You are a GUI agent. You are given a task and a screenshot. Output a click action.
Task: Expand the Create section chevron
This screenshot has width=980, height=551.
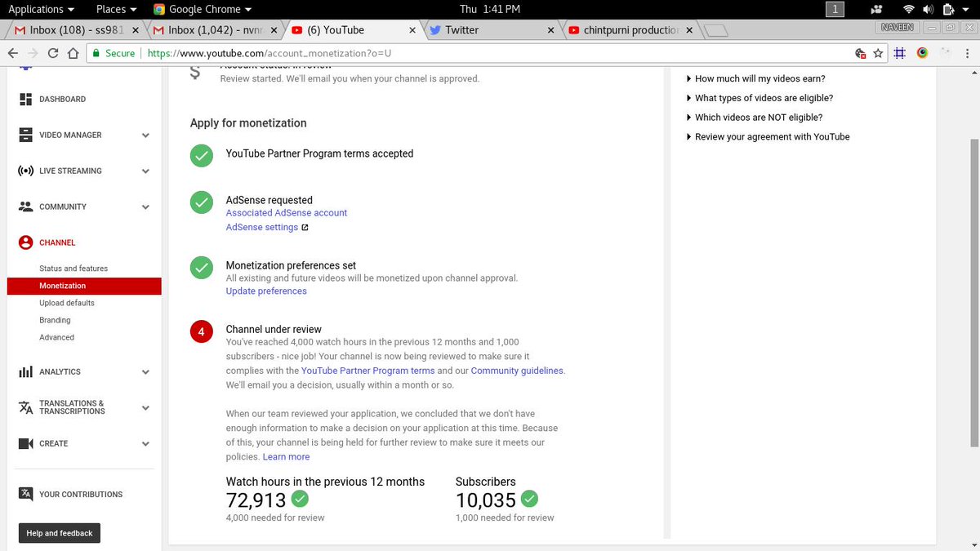145,444
